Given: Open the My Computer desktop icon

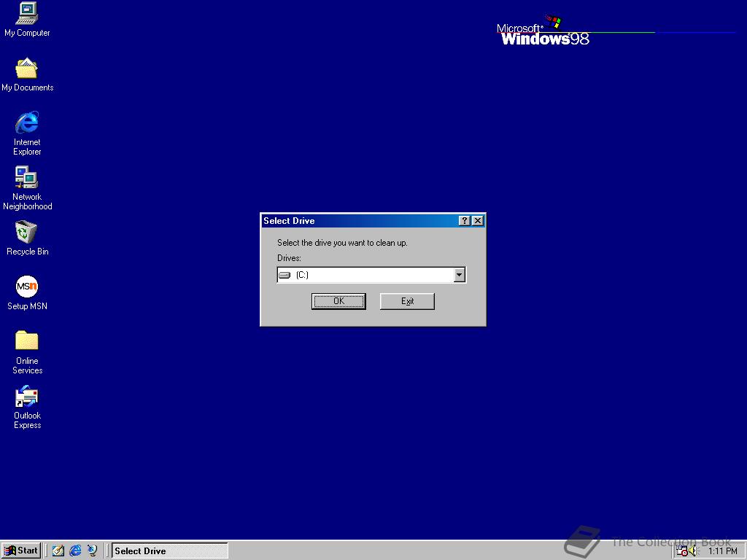Looking at the screenshot, I should point(27,19).
